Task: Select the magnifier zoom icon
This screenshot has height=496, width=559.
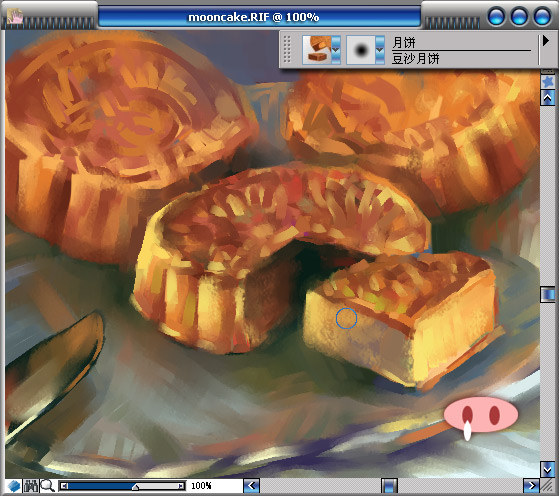Action: click(47, 486)
